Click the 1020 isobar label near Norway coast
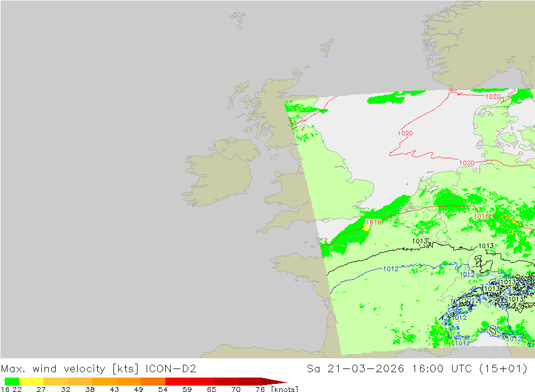Viewport: 535px width, 392px height. point(493,97)
